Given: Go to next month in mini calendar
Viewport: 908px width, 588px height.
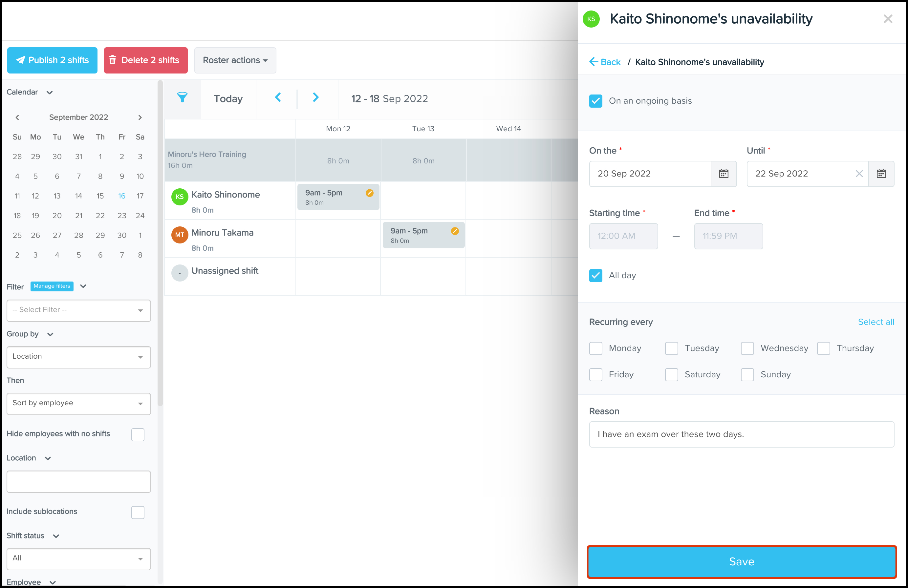Looking at the screenshot, I should pyautogui.click(x=140, y=117).
